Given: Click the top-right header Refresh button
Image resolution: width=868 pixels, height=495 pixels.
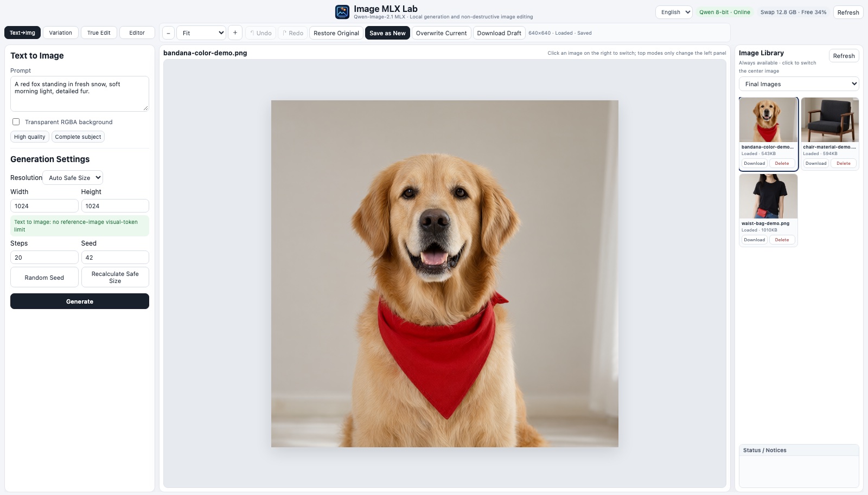Looking at the screenshot, I should coord(848,12).
